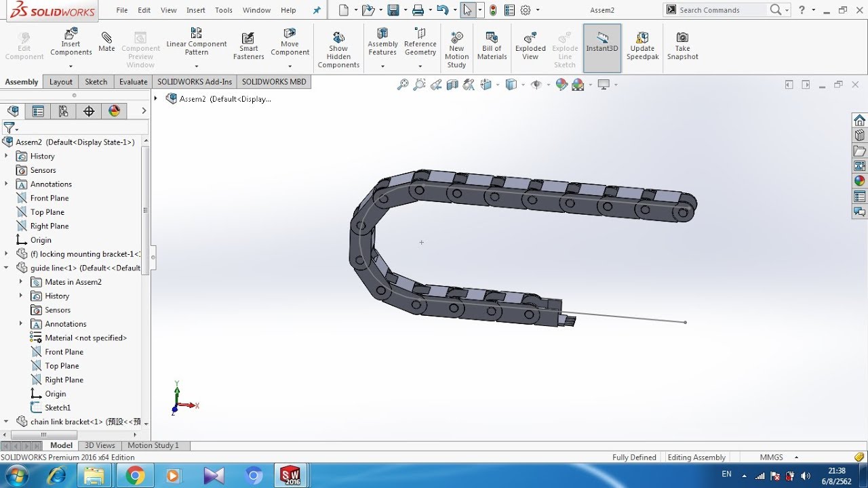Click Windows Start button

tap(15, 476)
